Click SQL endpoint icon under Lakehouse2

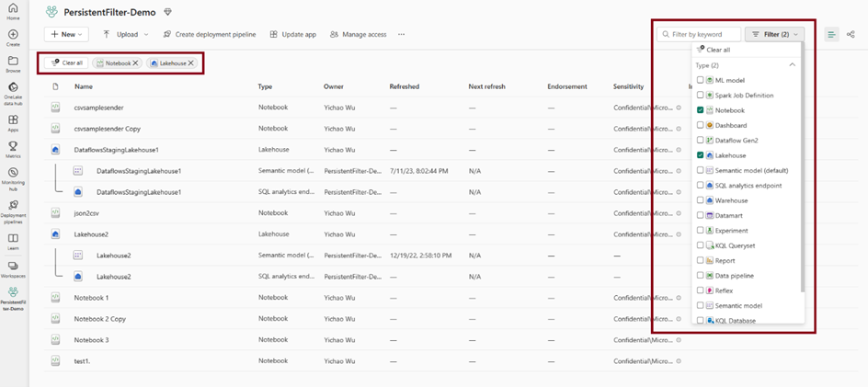[78, 277]
